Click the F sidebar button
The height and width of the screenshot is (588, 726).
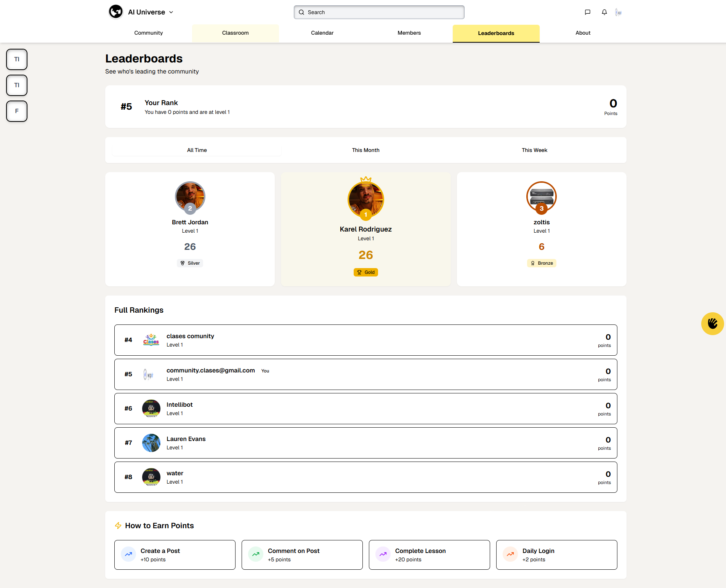[17, 111]
